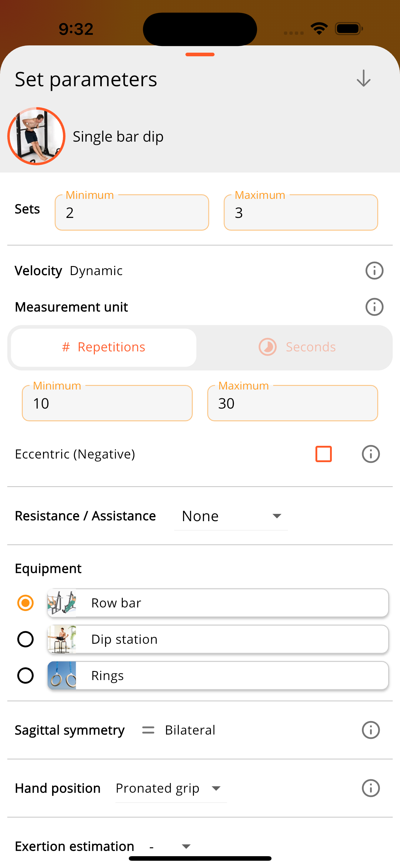This screenshot has width=400, height=868.
Task: Open Measurement unit info icon
Action: click(374, 307)
